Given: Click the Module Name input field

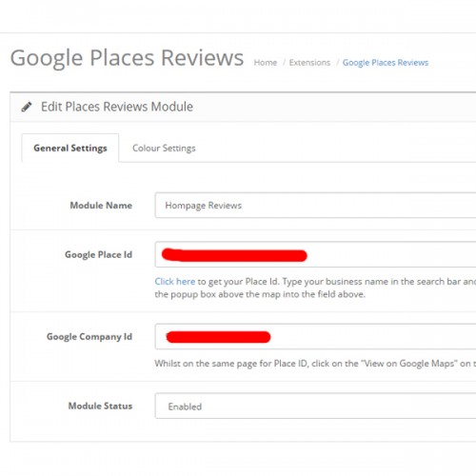Looking at the screenshot, I should pyautogui.click(x=315, y=206).
